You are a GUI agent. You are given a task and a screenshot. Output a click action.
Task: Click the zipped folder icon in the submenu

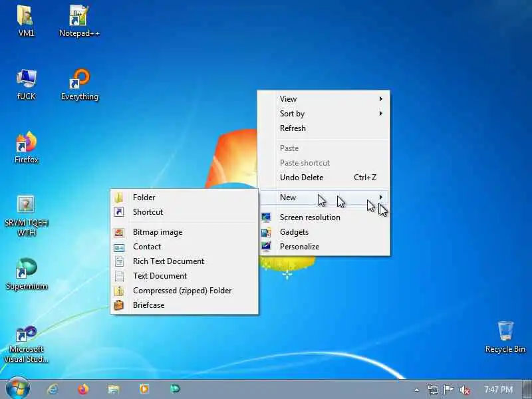point(119,291)
